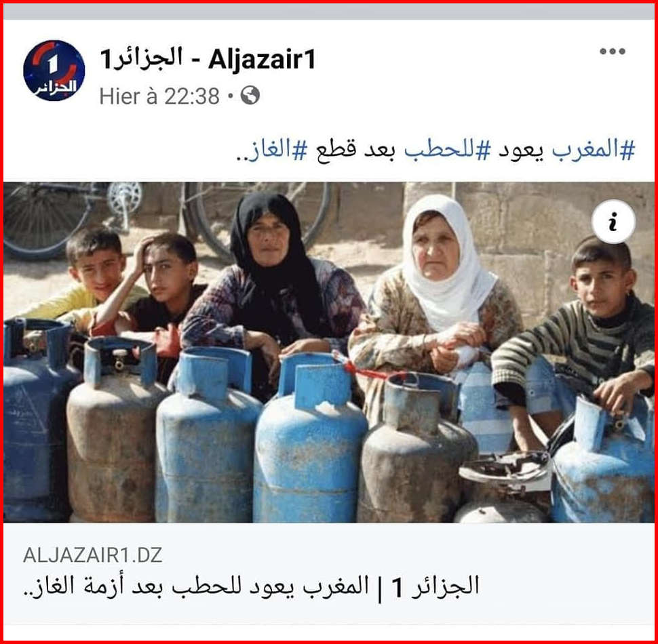
Task: Open the three-dot post options menu
Action: [613, 52]
